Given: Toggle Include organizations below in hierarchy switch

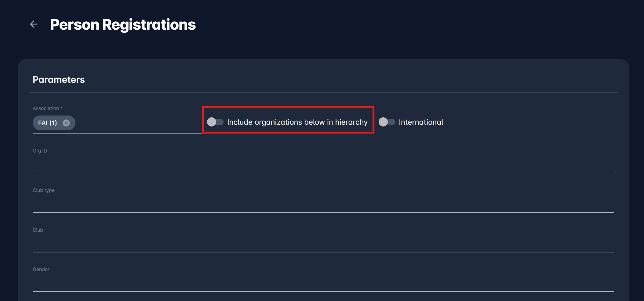Looking at the screenshot, I should [x=215, y=122].
